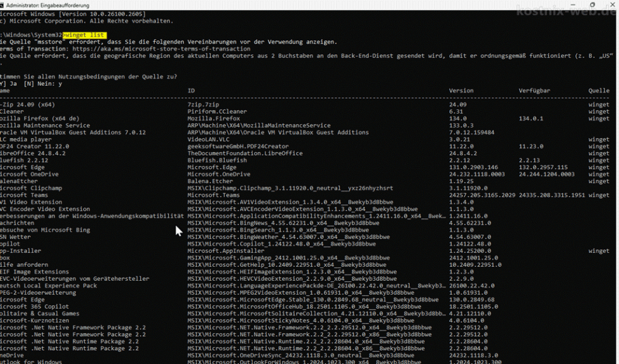The height and width of the screenshot is (364, 619).
Task: Click the Version column header
Action: [x=461, y=90]
